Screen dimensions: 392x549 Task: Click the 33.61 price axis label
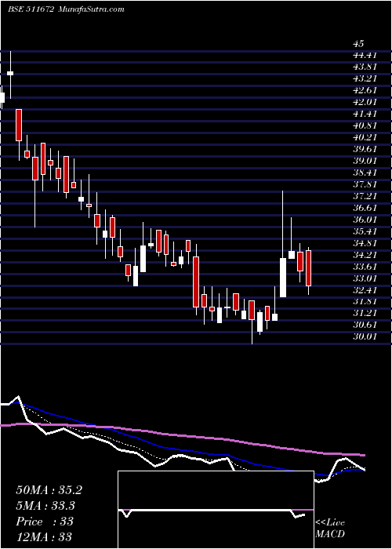[365, 266]
